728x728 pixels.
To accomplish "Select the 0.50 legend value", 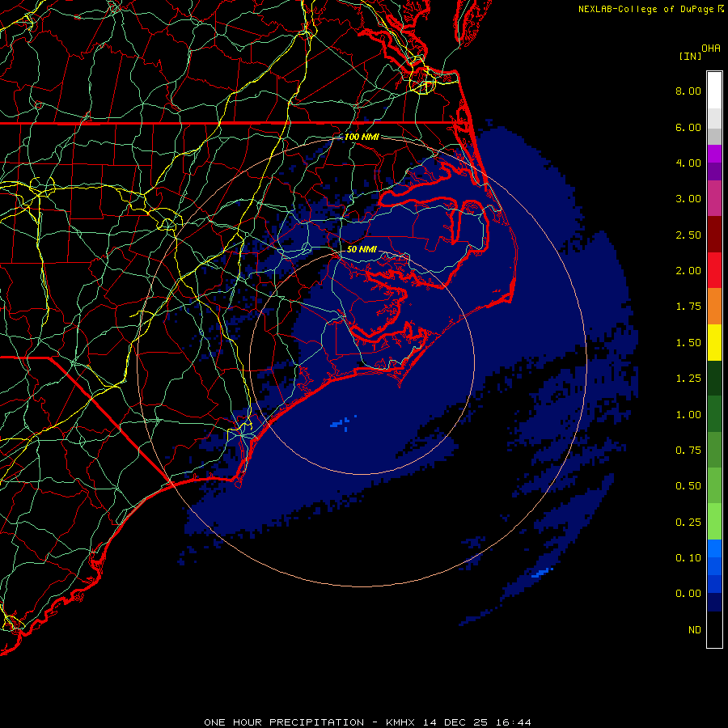I will click(x=688, y=486).
